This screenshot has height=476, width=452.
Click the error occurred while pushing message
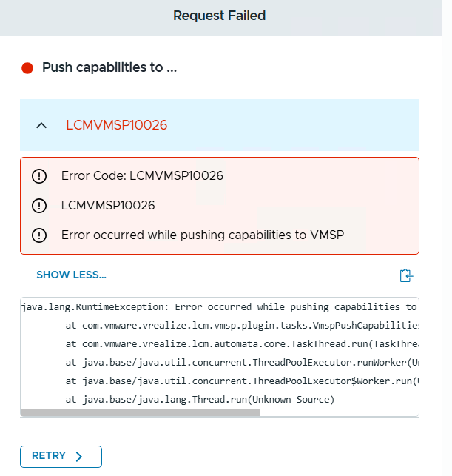pos(203,235)
